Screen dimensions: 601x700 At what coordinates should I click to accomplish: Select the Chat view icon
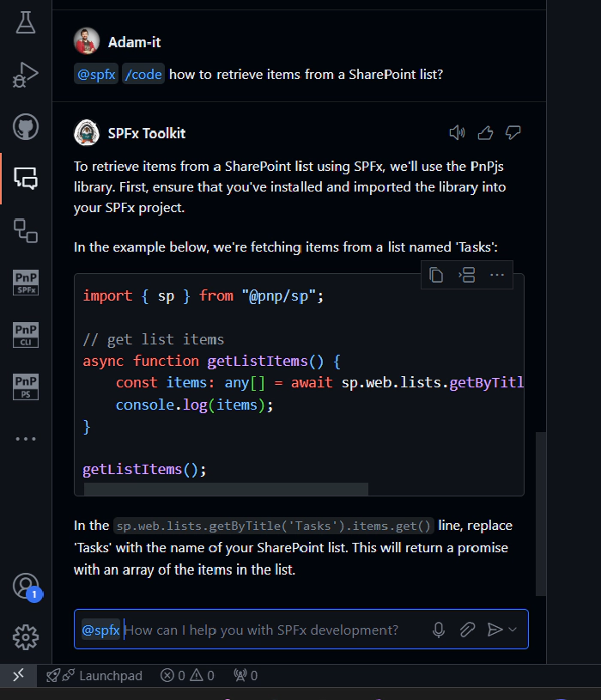point(26,179)
